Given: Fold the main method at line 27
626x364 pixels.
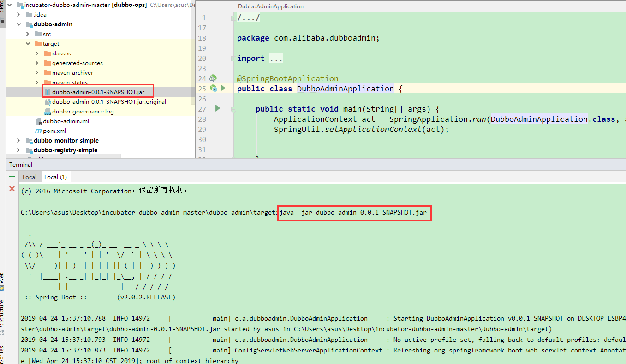Looking at the screenshot, I should tap(233, 109).
